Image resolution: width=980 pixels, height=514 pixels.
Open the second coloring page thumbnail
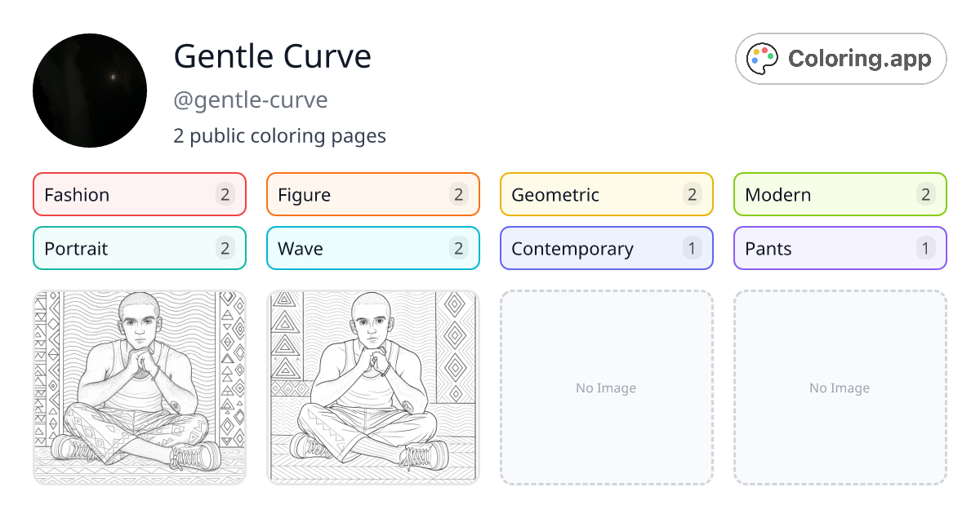click(372, 388)
